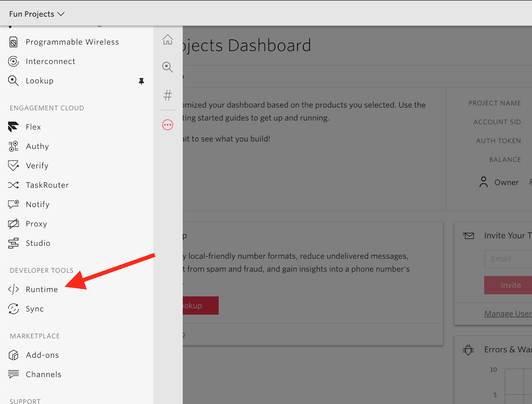
Task: Open Studio product
Action: click(38, 243)
